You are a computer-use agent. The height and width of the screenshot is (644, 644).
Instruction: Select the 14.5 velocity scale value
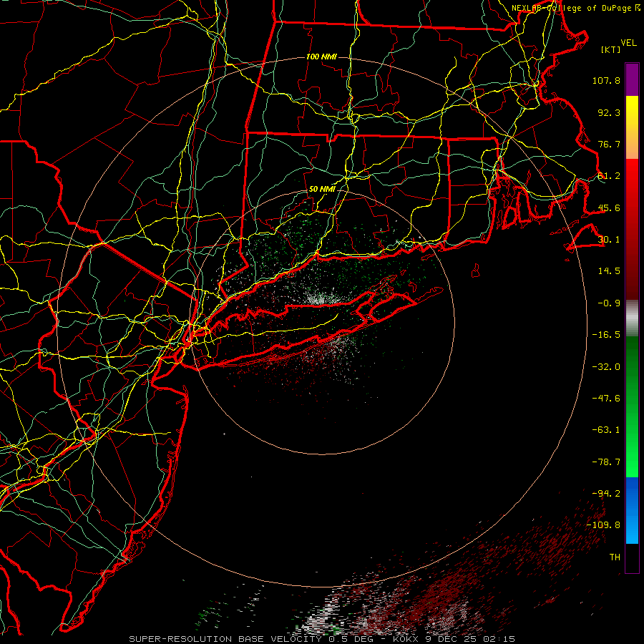pos(609,271)
